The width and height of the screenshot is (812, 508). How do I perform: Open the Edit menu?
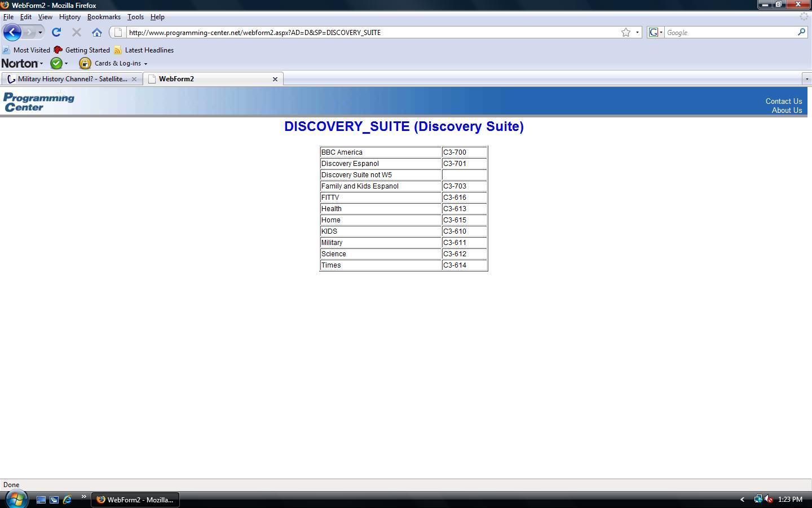click(x=26, y=17)
